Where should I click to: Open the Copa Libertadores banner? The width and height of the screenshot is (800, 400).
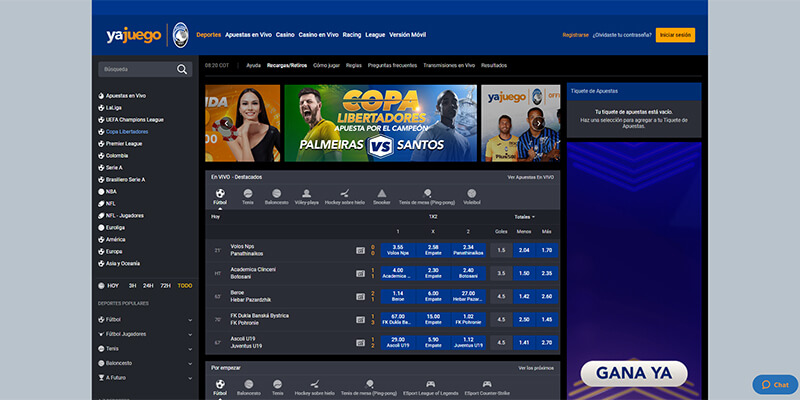(381, 123)
